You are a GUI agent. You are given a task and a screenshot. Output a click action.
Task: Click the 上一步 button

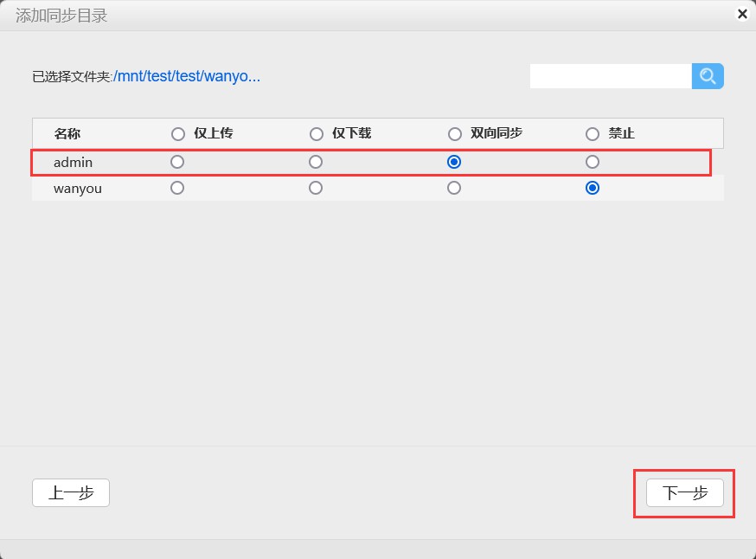[x=70, y=492]
